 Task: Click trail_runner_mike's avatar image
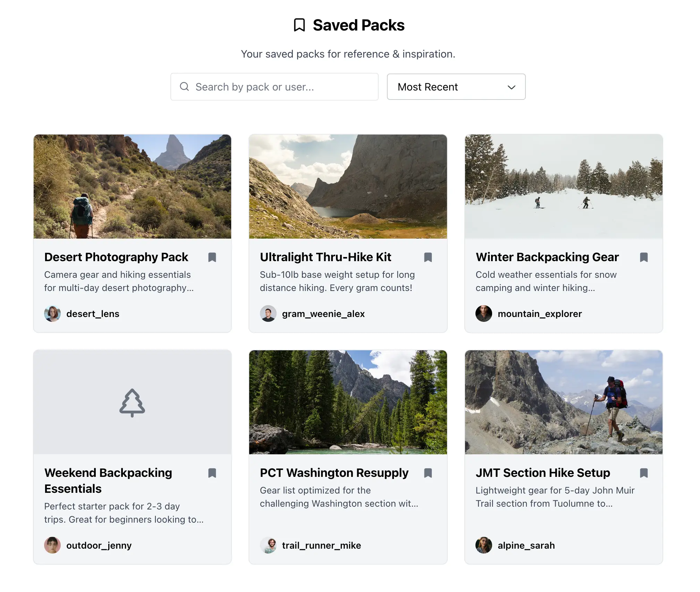(268, 545)
